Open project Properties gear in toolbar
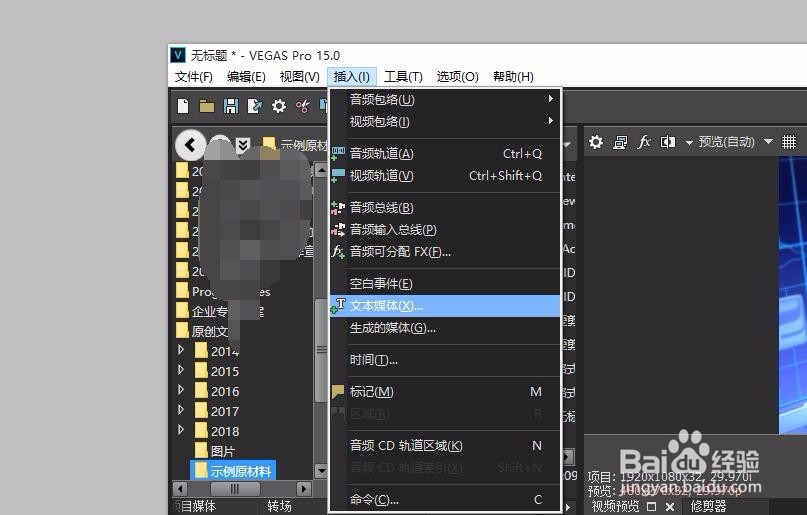 click(279, 106)
